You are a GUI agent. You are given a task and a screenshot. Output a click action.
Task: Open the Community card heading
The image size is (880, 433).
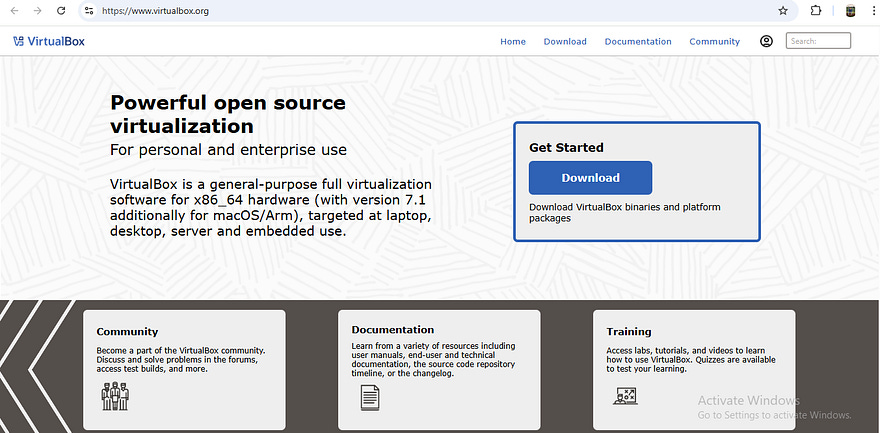[127, 331]
